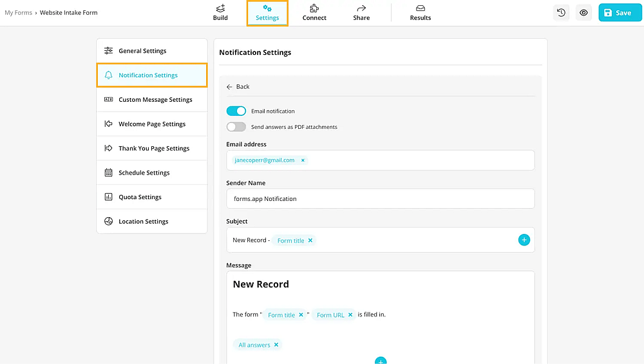644x364 pixels.
Task: Select the Settings tab
Action: (x=267, y=13)
